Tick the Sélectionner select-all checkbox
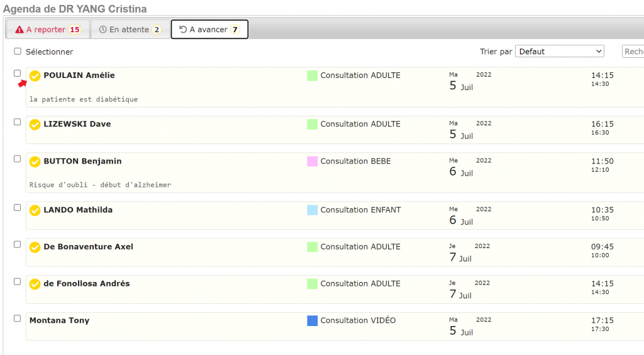Viewport: 644px width, 355px height. coord(18,52)
